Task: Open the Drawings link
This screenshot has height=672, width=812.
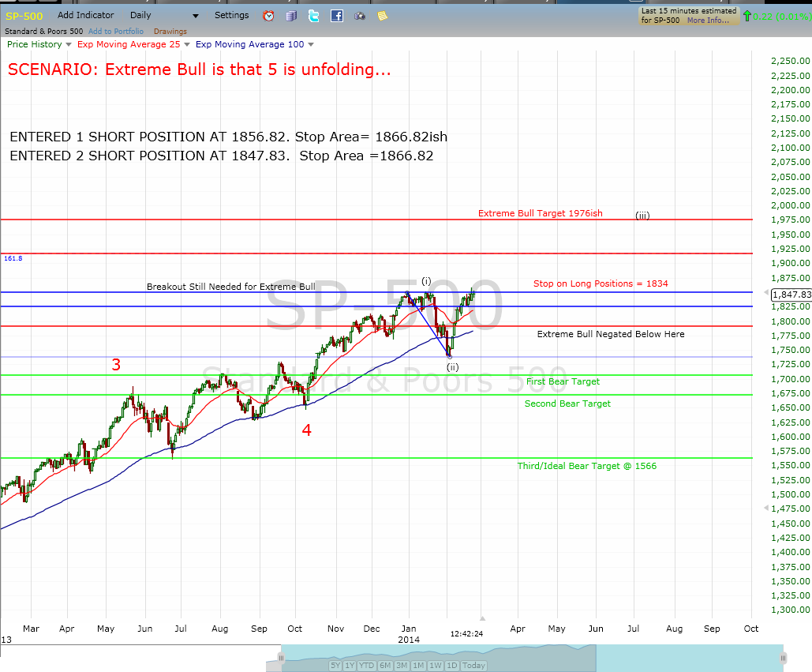Action: 170,31
